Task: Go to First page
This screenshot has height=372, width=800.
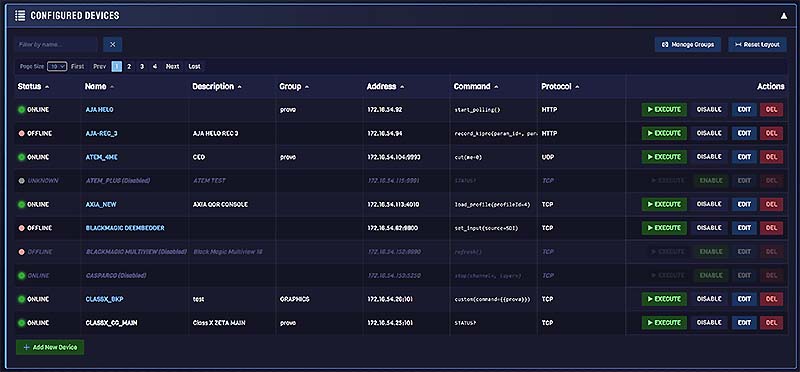Action: coord(78,66)
